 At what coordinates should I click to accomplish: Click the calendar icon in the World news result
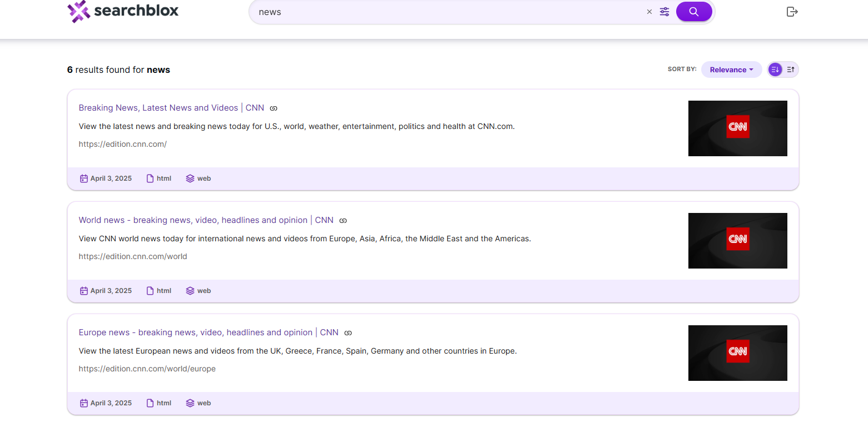[x=84, y=291]
